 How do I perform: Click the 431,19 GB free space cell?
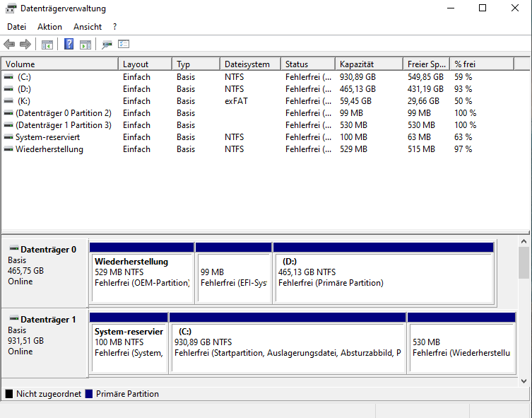coord(425,89)
